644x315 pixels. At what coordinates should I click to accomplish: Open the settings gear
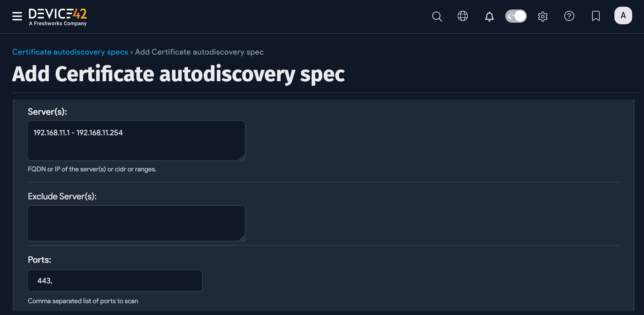[x=543, y=16]
